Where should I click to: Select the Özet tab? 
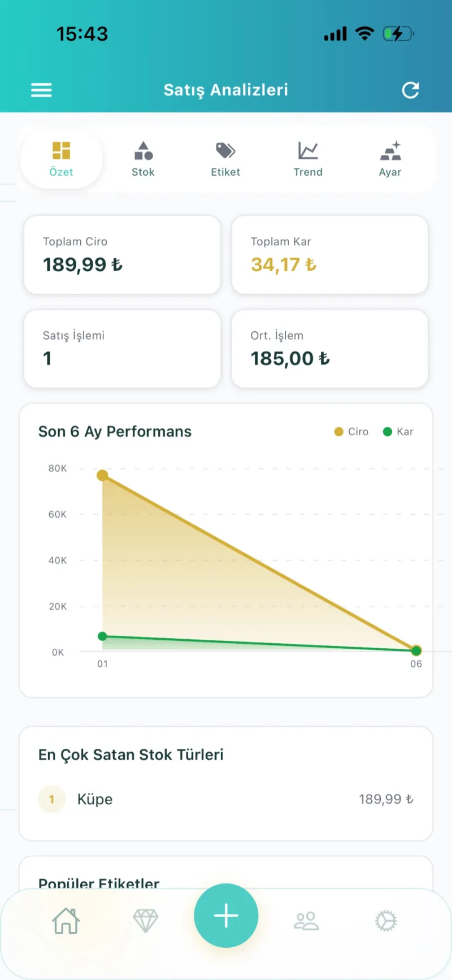tap(61, 159)
